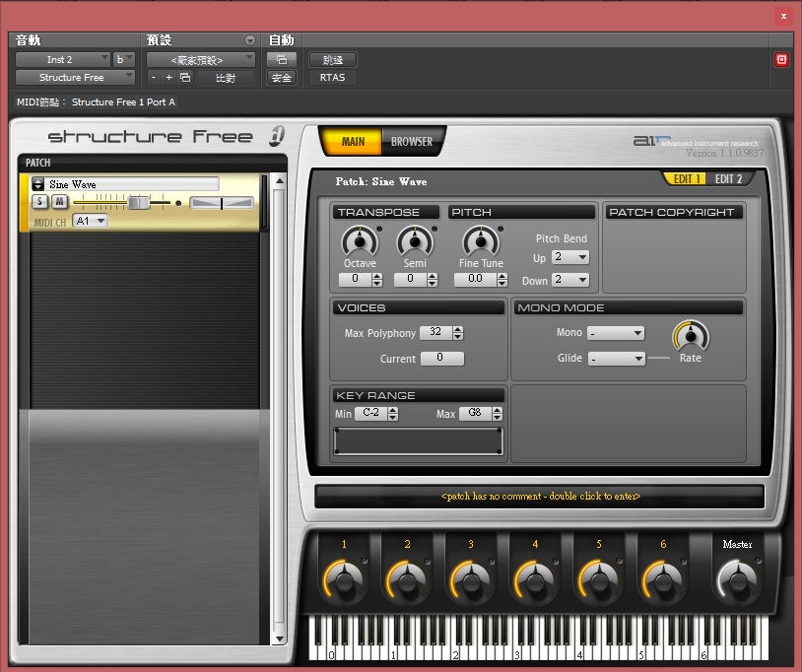Image resolution: width=802 pixels, height=672 pixels.
Task: Click the Semi value stepper arrows
Action: click(x=433, y=279)
